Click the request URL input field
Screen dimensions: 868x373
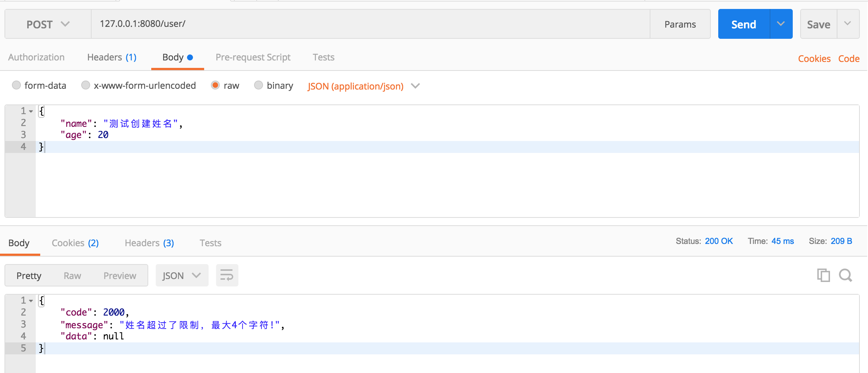(x=371, y=24)
